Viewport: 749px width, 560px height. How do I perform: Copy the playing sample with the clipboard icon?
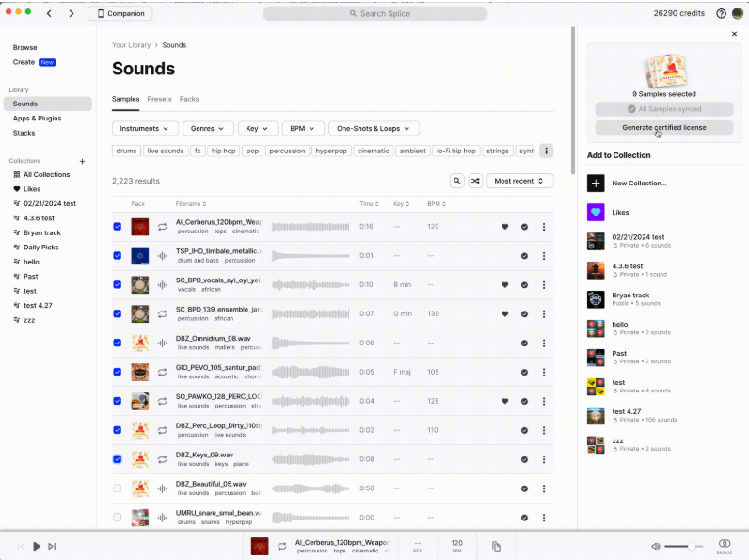click(496, 546)
